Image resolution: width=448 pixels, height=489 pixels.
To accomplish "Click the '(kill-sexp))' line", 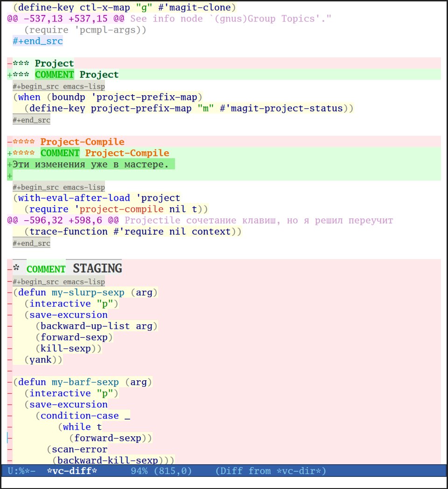I will pyautogui.click(x=68, y=349).
